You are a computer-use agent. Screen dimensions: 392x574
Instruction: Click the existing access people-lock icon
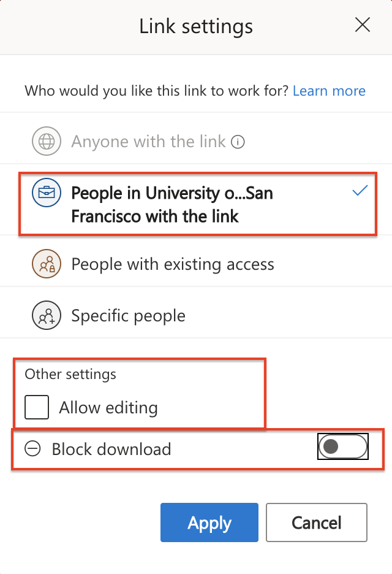pos(45,264)
